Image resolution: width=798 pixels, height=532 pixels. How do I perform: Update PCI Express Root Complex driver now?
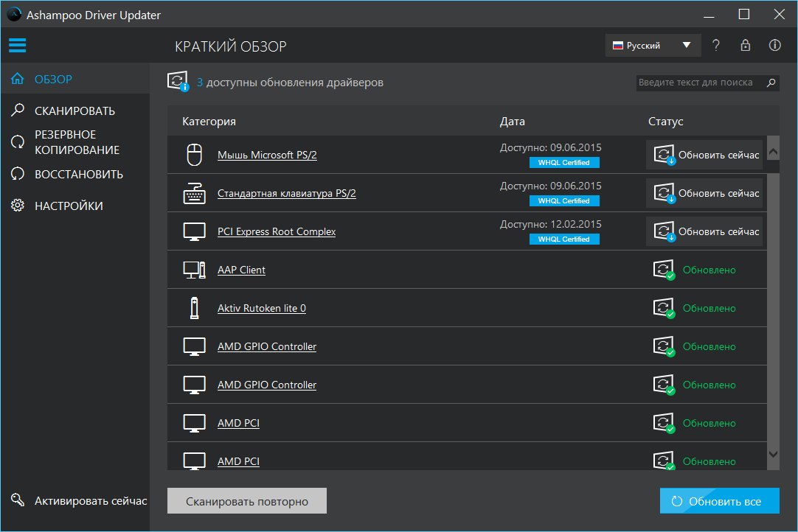(x=704, y=231)
